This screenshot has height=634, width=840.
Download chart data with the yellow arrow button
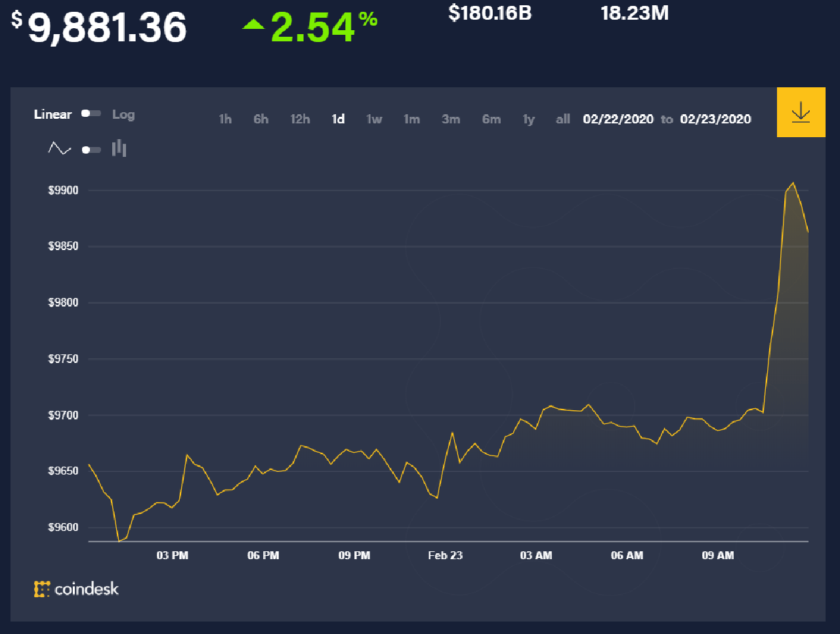[x=801, y=112]
